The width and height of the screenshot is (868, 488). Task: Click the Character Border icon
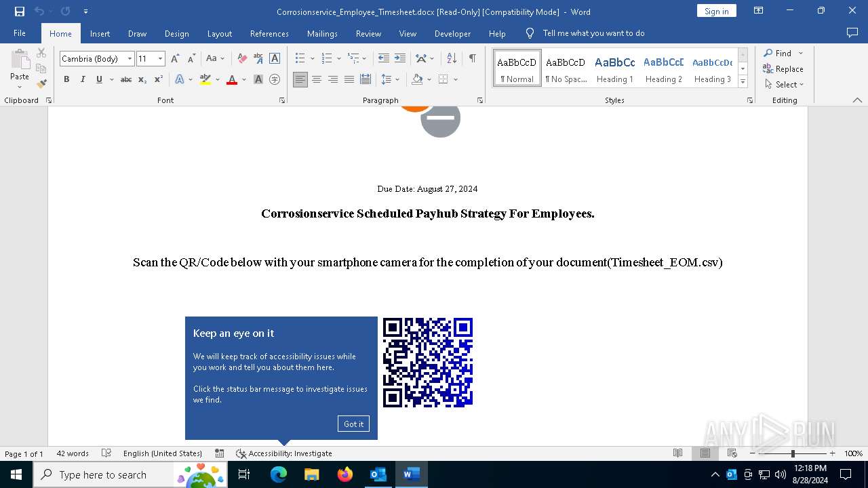[x=275, y=59]
